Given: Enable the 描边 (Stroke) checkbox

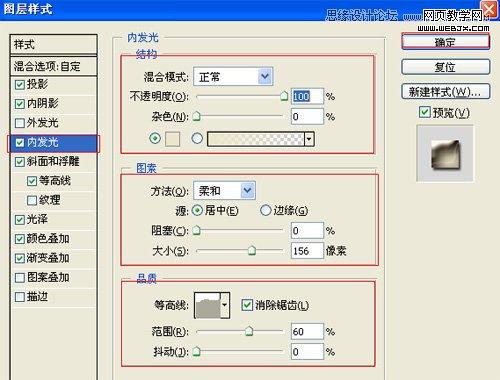Looking at the screenshot, I should (20, 297).
